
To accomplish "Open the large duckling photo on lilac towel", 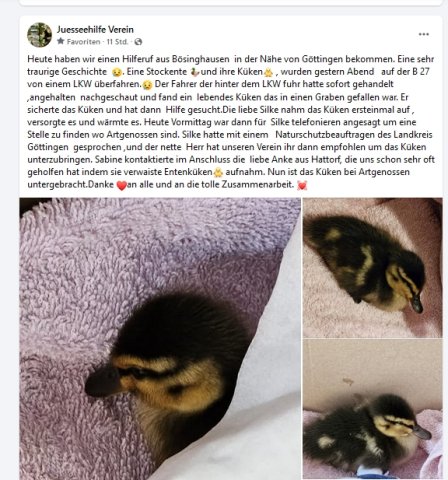I will [160, 339].
